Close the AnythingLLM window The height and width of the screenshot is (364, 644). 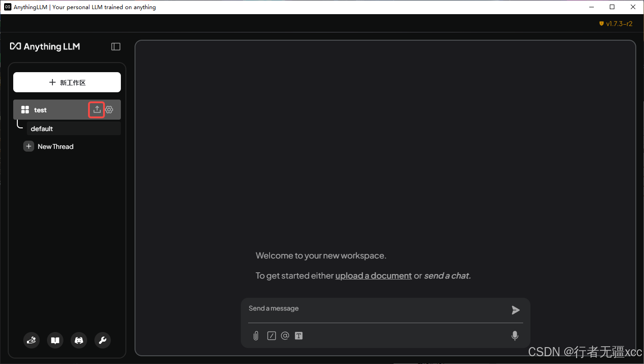(x=633, y=7)
